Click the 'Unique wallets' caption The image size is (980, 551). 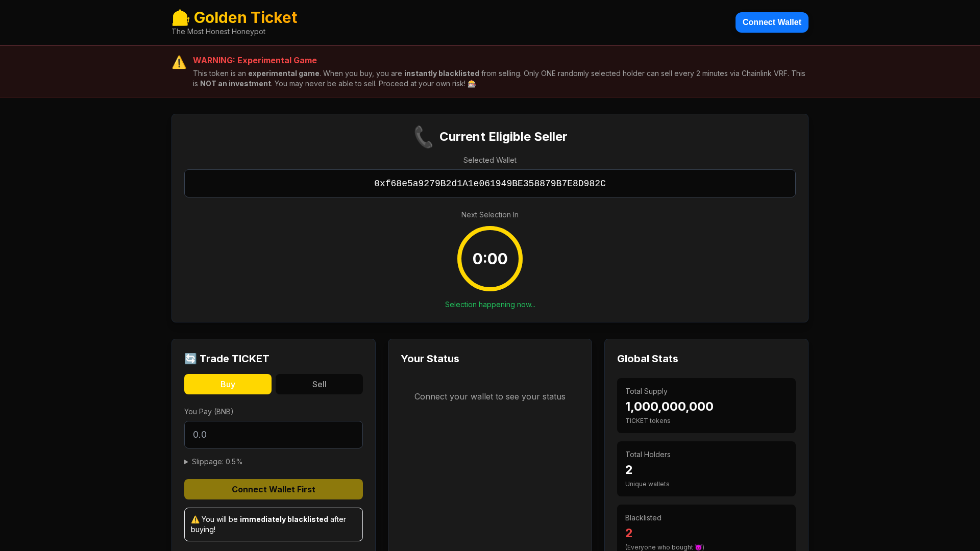tap(647, 484)
